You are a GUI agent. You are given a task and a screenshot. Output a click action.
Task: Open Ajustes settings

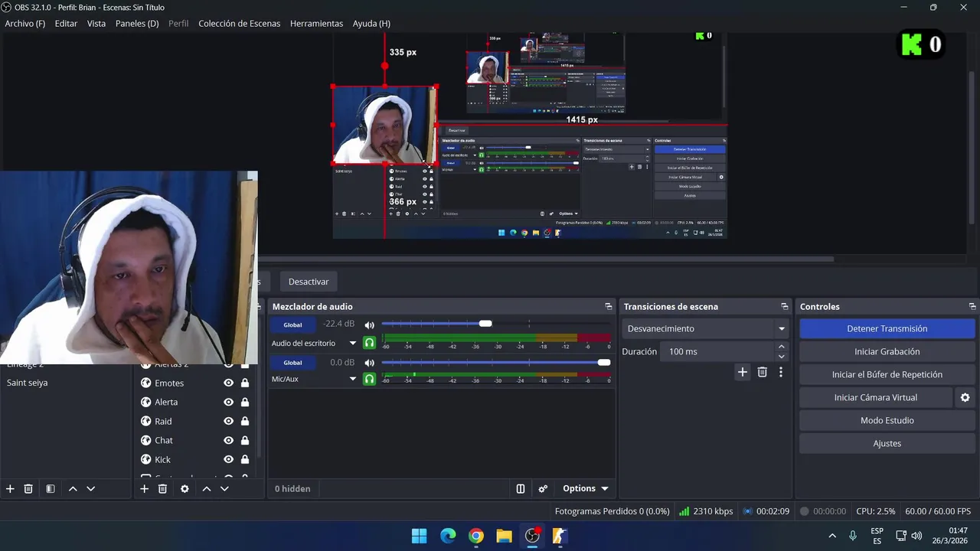pyautogui.click(x=887, y=443)
